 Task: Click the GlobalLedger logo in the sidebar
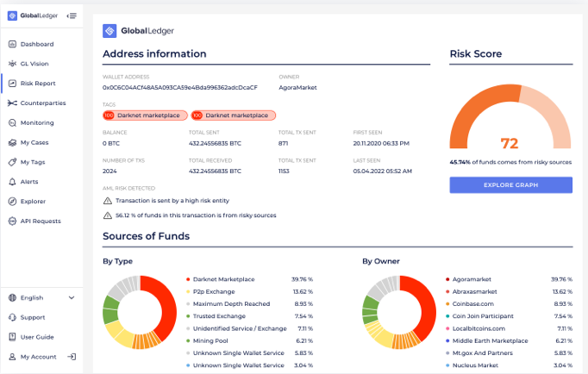tap(33, 16)
